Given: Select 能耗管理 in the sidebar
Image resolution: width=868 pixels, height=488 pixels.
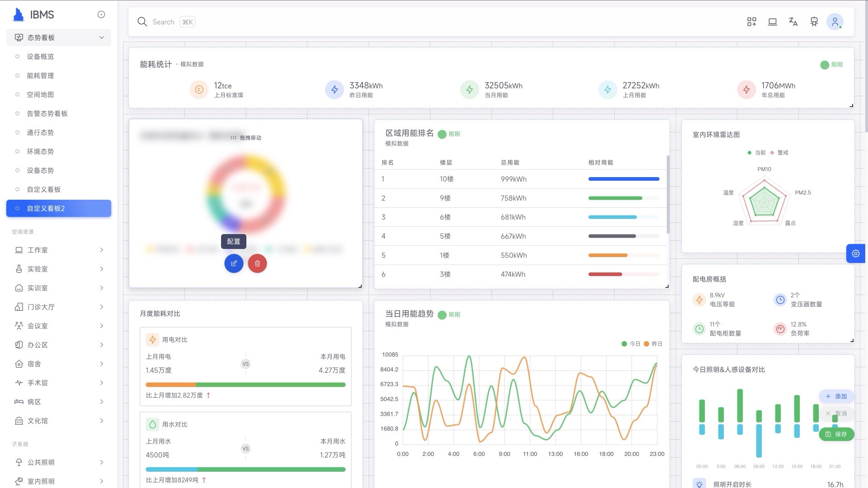Looking at the screenshot, I should point(40,75).
